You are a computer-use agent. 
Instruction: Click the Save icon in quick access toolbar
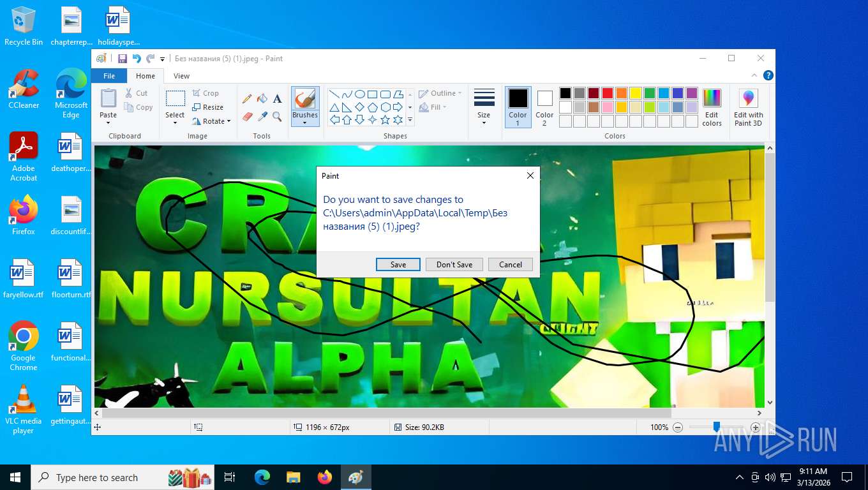123,59
